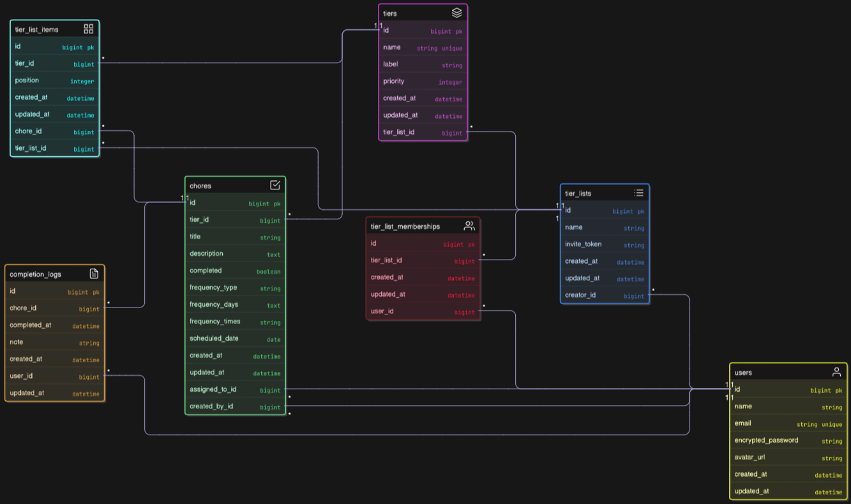Click the tier_id row in chores table
The width and height of the screenshot is (851, 504).
click(x=236, y=220)
